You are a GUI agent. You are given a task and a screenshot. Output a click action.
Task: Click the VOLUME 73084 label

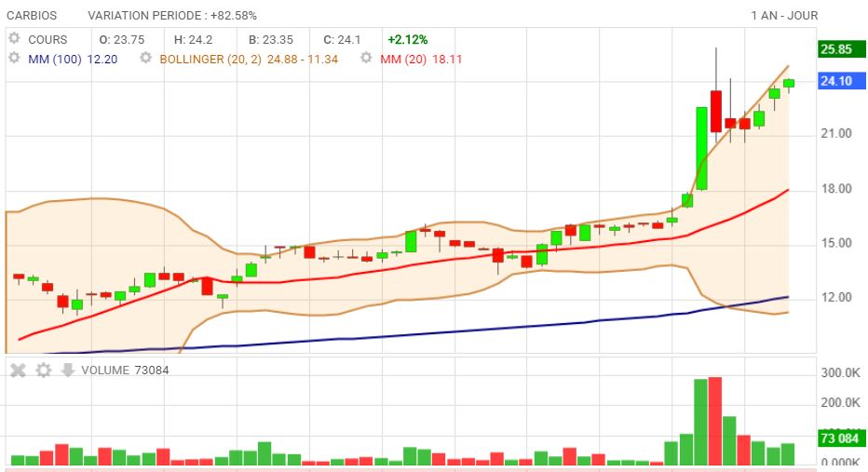[x=125, y=371]
